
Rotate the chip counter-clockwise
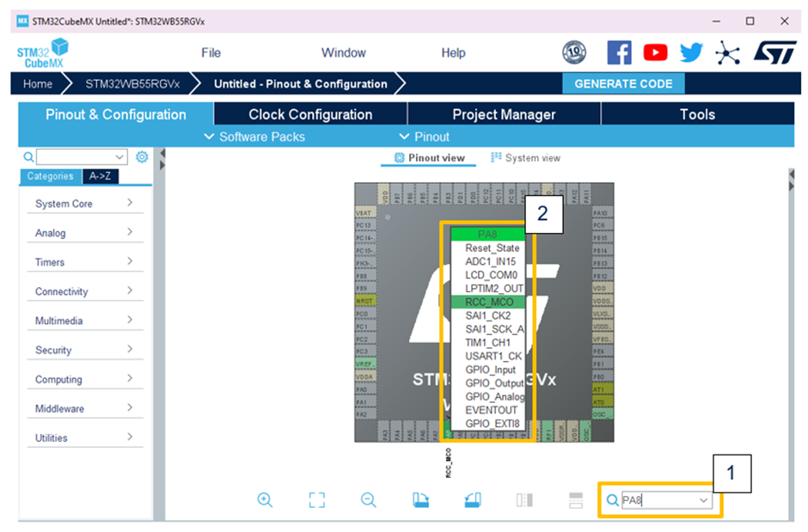coord(472,499)
